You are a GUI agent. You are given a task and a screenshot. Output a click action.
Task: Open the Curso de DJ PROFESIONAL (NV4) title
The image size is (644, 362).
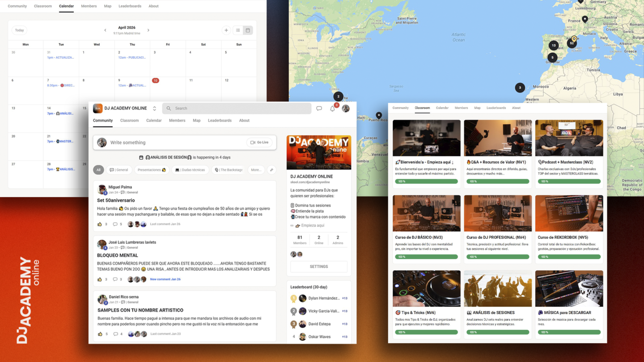pos(496,237)
